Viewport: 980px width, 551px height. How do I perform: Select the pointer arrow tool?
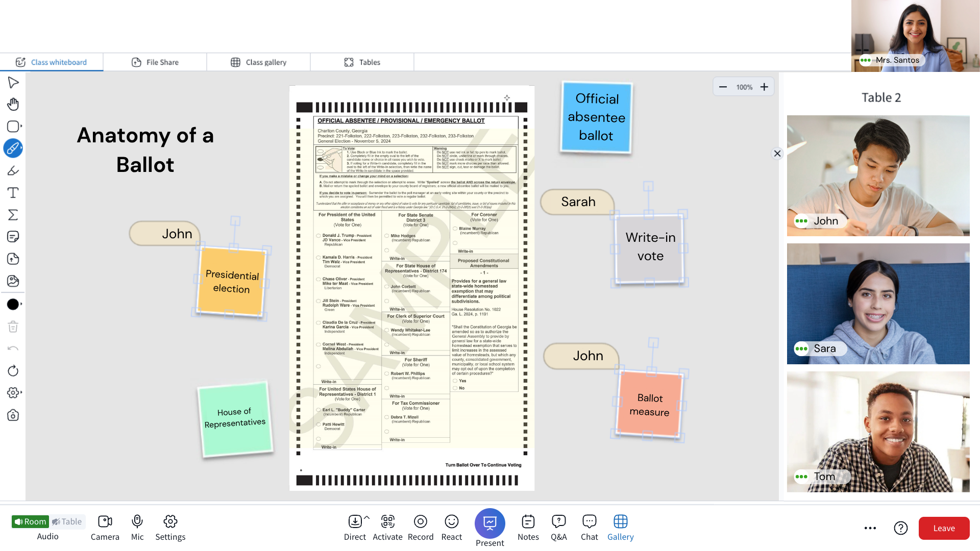pos(13,82)
